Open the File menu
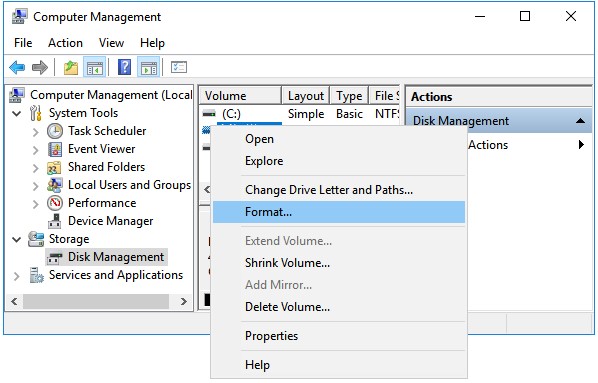Image resolution: width=598 pixels, height=383 pixels. 23,43
